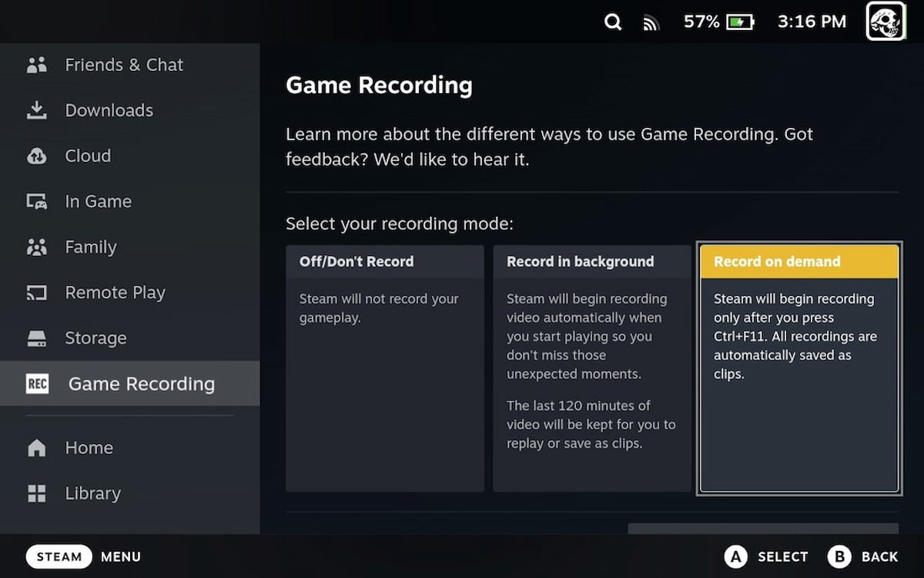Open search with the magnifying glass icon

tap(613, 22)
